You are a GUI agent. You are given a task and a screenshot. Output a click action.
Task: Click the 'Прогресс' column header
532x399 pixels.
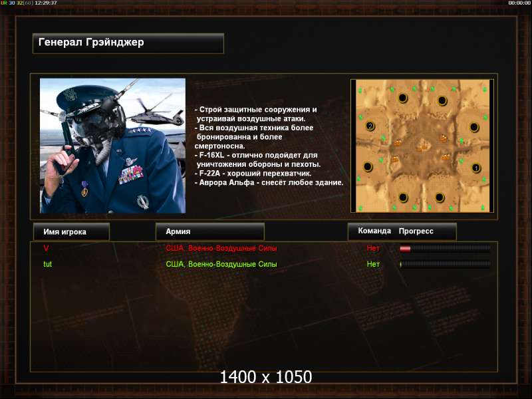(x=416, y=231)
